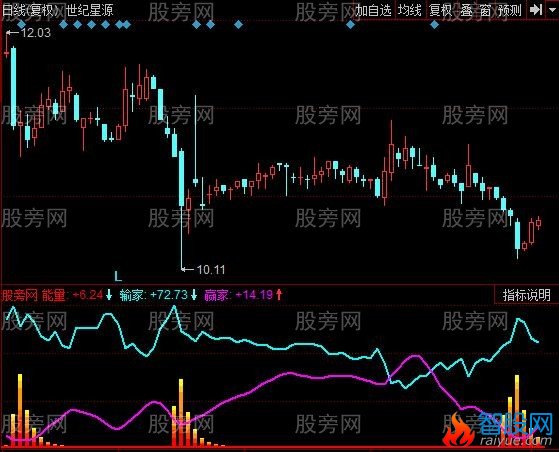
Task: Click the 股旁网 indicator name label in red
Action: click(20, 295)
